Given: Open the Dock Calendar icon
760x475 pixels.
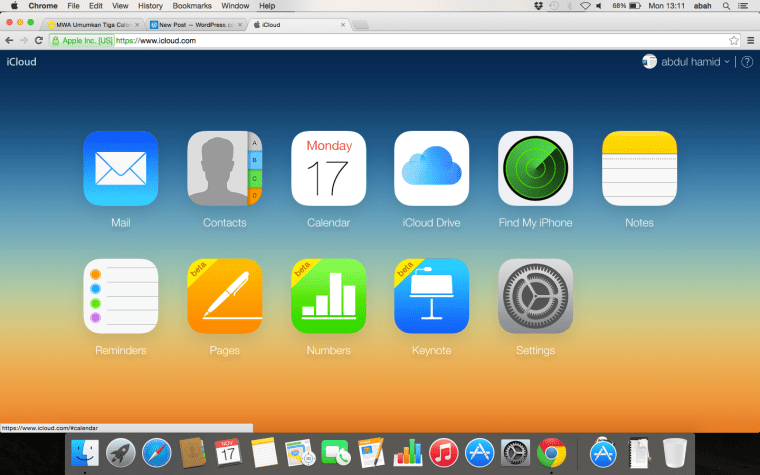Looking at the screenshot, I should pyautogui.click(x=228, y=453).
